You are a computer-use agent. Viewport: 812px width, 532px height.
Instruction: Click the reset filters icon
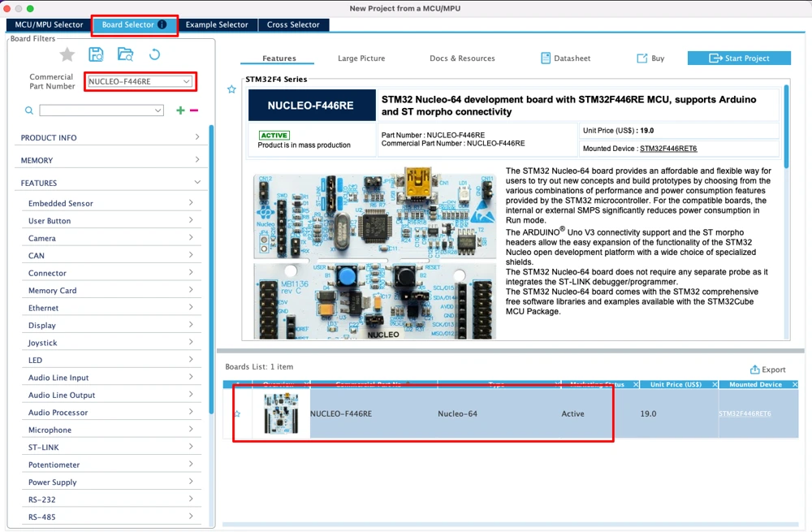point(154,54)
